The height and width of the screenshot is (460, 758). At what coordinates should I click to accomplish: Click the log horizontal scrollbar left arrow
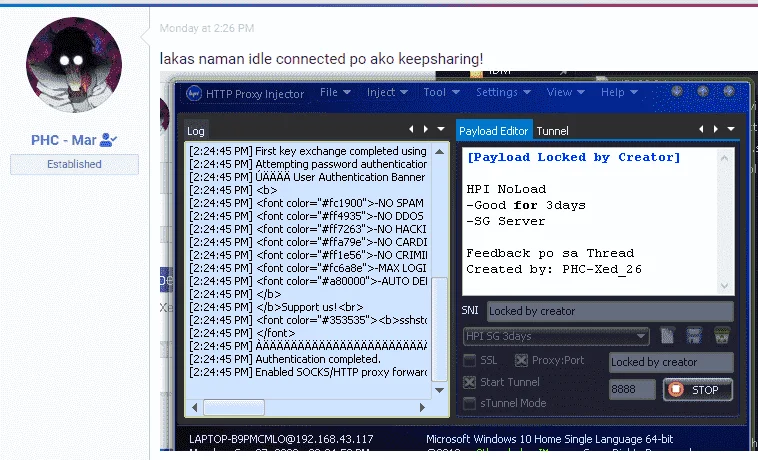194,407
